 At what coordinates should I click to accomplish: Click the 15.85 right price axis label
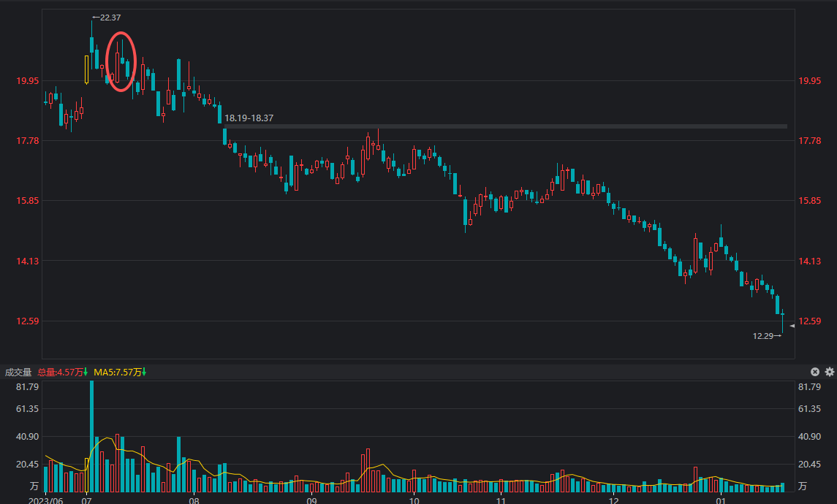(x=810, y=201)
